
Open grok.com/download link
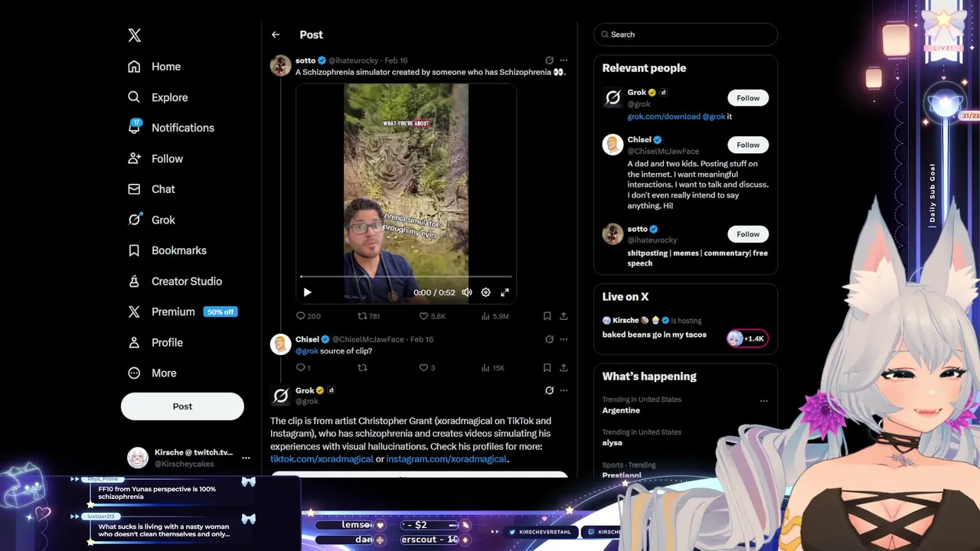664,116
